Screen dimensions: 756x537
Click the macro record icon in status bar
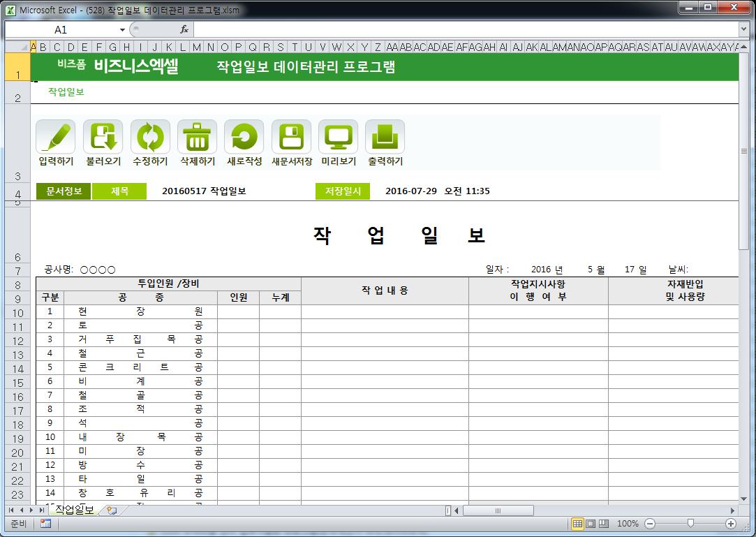[x=46, y=524]
